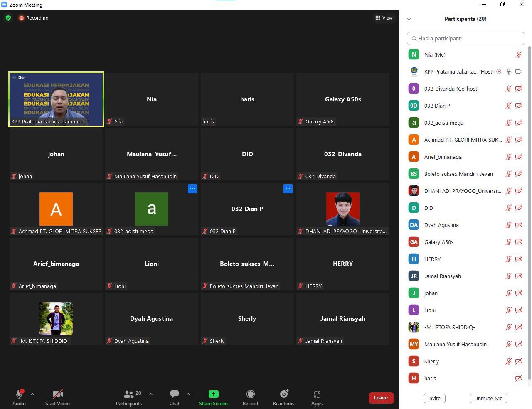Open the Reactions emoji menu
This screenshot has height=409, width=532.
283,394
